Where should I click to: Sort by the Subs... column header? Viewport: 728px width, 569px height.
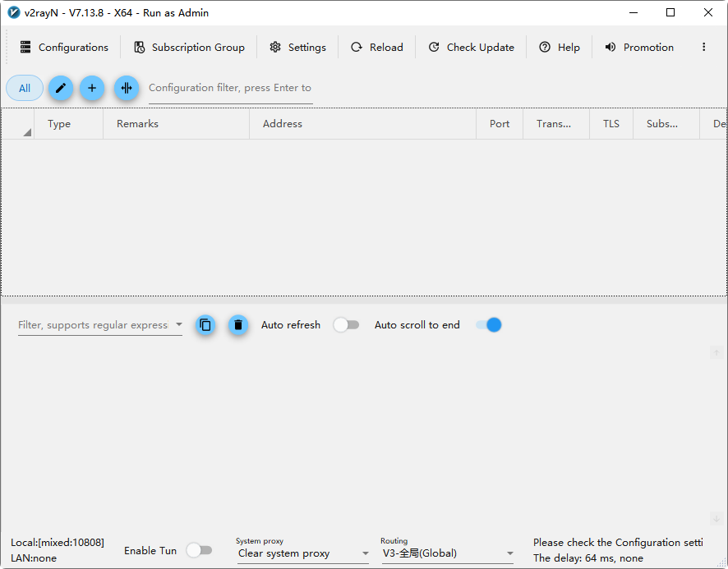tap(666, 124)
